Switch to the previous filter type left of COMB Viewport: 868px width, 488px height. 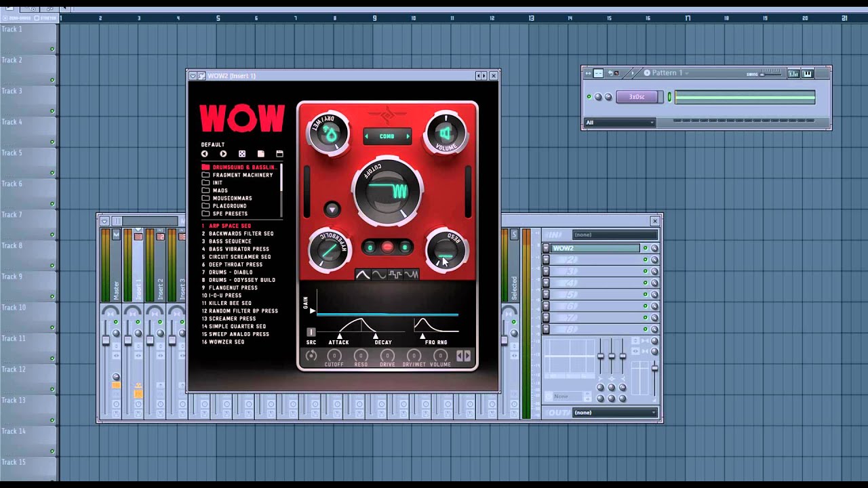tap(367, 136)
